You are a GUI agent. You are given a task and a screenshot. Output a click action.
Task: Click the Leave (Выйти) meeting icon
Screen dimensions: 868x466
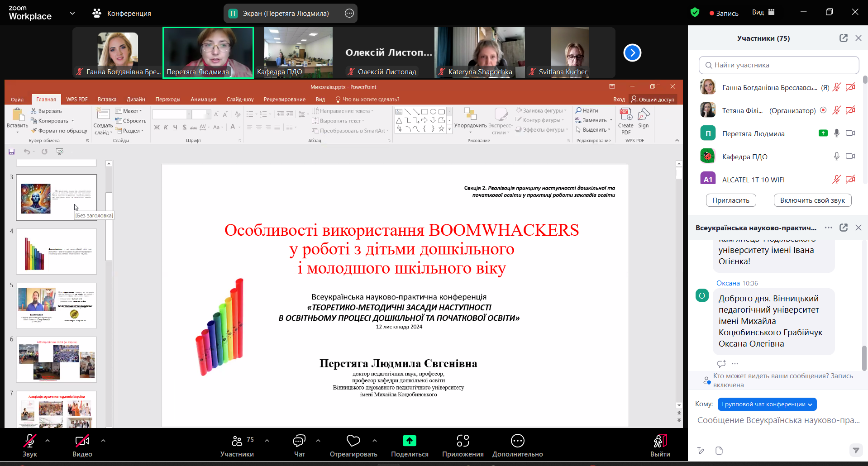coord(660,441)
